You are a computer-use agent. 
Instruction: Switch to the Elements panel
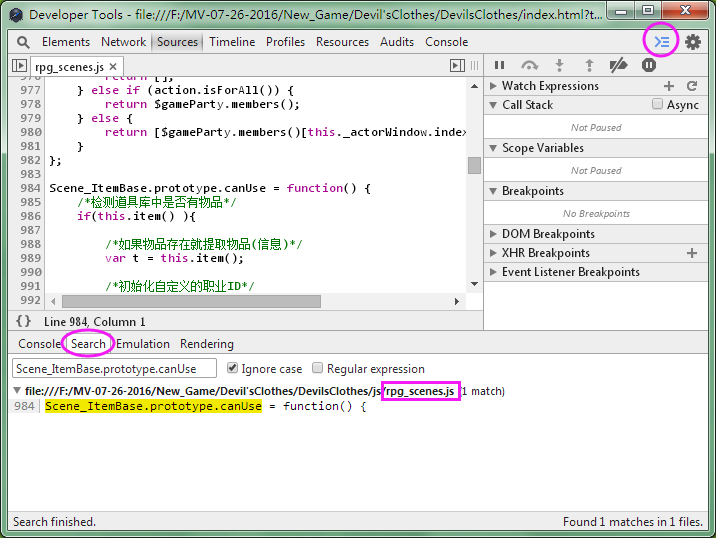tap(66, 42)
